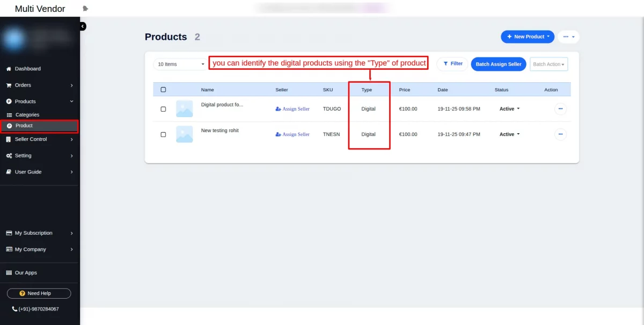Click the Seller Control building icon

point(9,139)
